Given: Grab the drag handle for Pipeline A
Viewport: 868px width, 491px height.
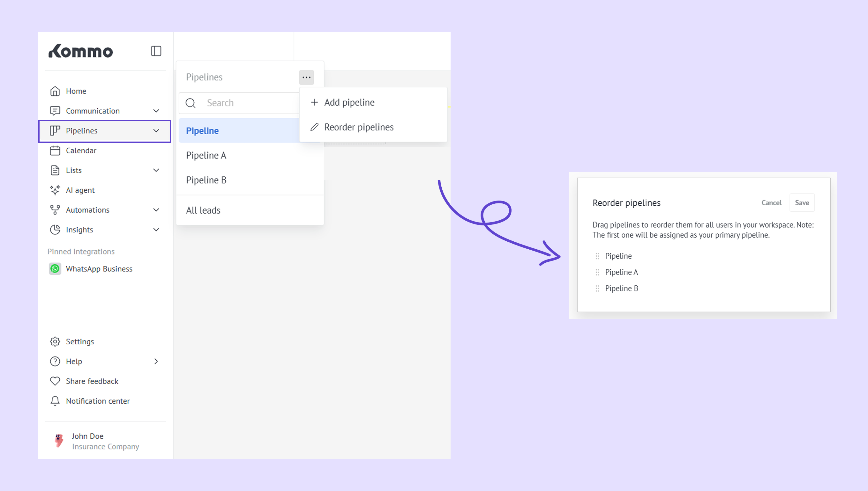Looking at the screenshot, I should [597, 272].
